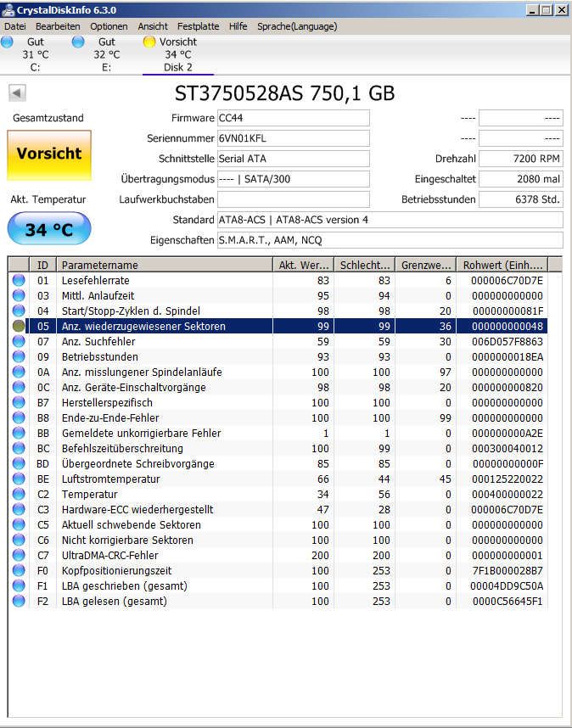
Task: Click status orb of Lesefehlerrate row
Action: (19, 281)
